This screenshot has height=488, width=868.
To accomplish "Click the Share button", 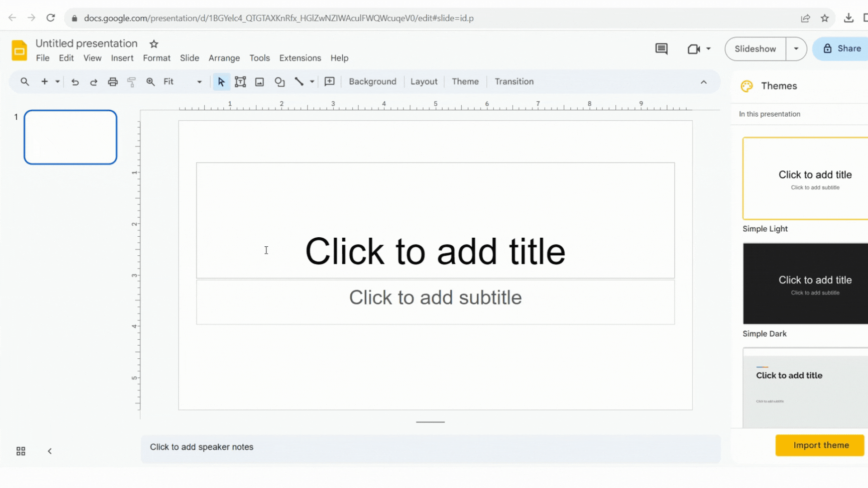I will 841,49.
